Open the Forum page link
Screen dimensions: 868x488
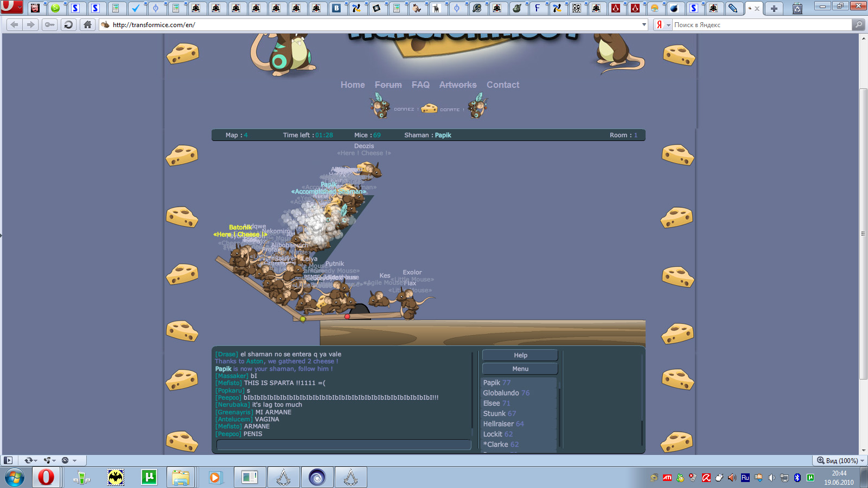pos(388,85)
